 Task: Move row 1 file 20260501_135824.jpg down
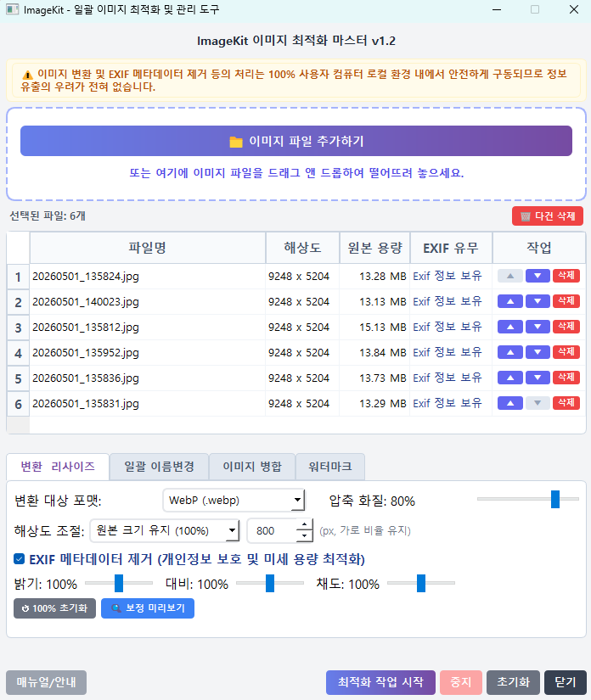tap(538, 276)
